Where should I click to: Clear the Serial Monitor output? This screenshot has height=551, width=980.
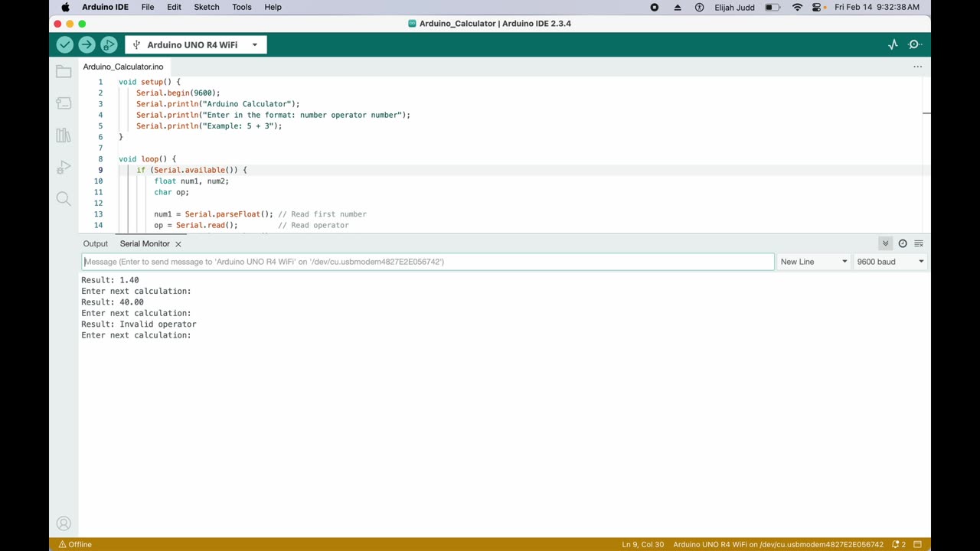point(919,243)
